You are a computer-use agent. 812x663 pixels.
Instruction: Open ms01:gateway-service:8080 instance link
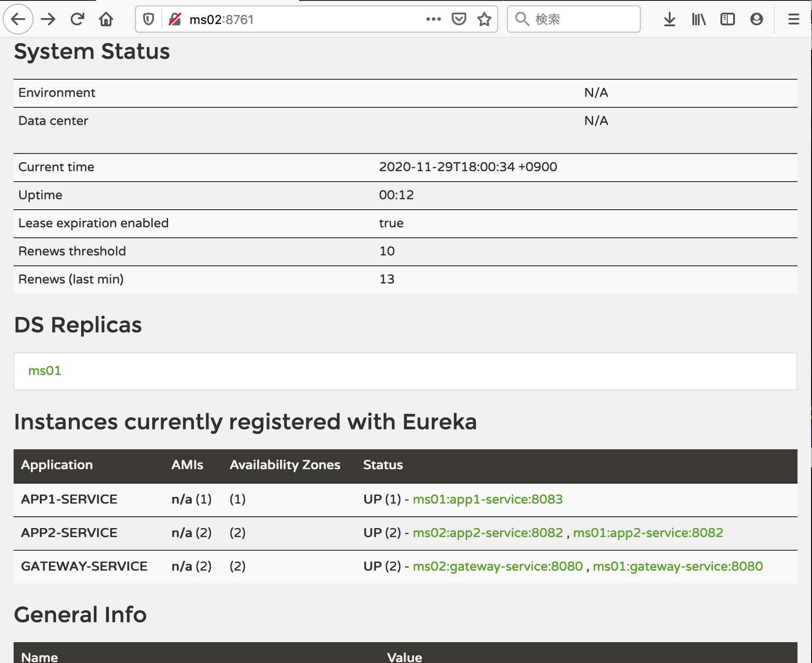pos(678,567)
